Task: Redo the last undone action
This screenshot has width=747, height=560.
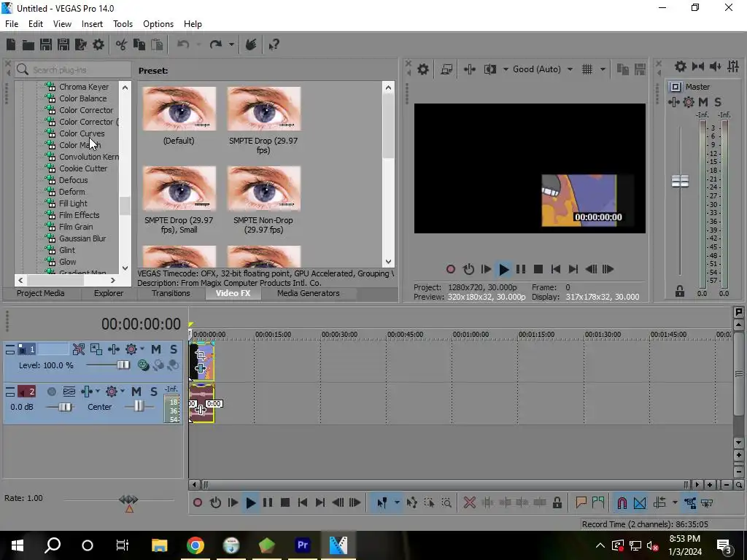Action: point(216,44)
